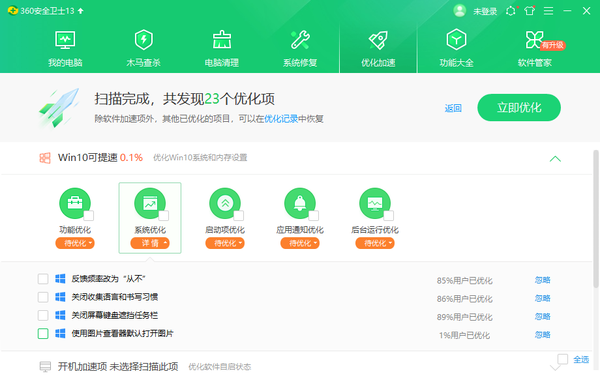Screen dimensions: 600x378
Task: Click the 未登录 login text
Action: pyautogui.click(x=485, y=11)
